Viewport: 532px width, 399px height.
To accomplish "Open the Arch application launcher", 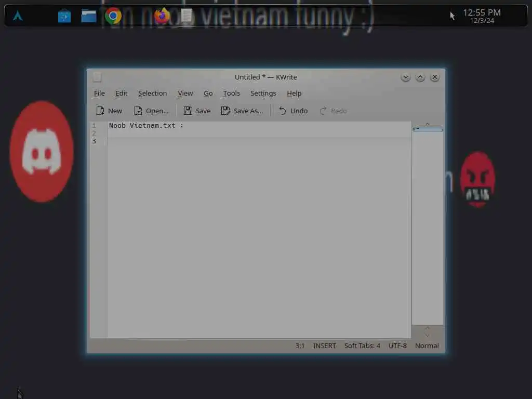I will point(18,16).
